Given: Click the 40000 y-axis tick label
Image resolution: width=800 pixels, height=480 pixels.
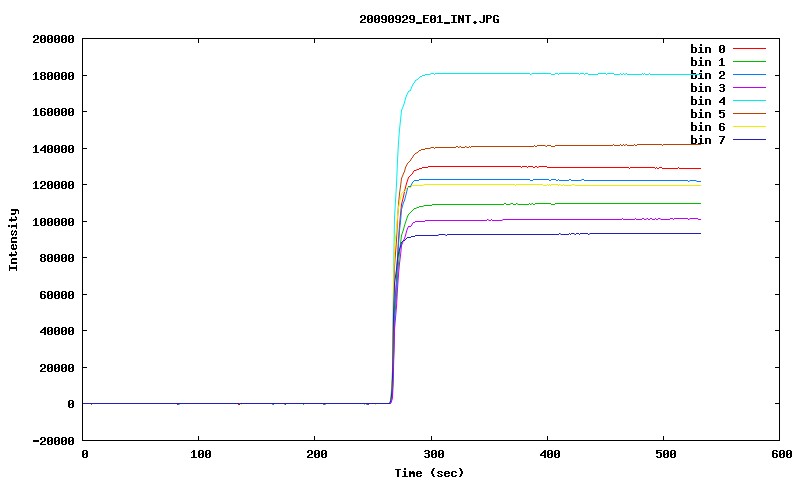Looking at the screenshot, I should (x=57, y=331).
